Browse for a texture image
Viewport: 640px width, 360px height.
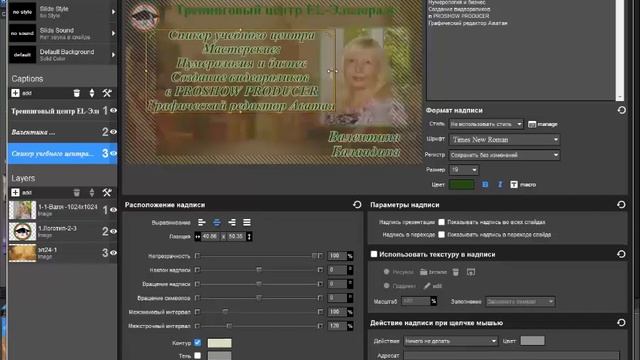coord(433,272)
